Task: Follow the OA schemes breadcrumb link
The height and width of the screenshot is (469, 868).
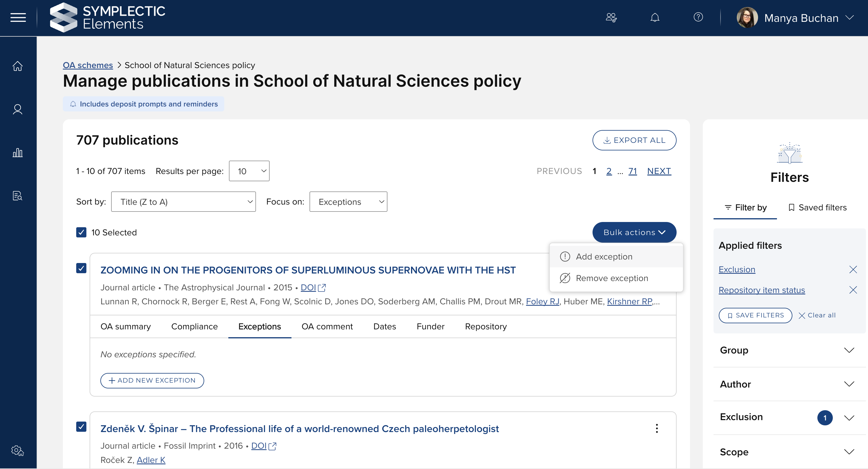Action: click(x=88, y=65)
